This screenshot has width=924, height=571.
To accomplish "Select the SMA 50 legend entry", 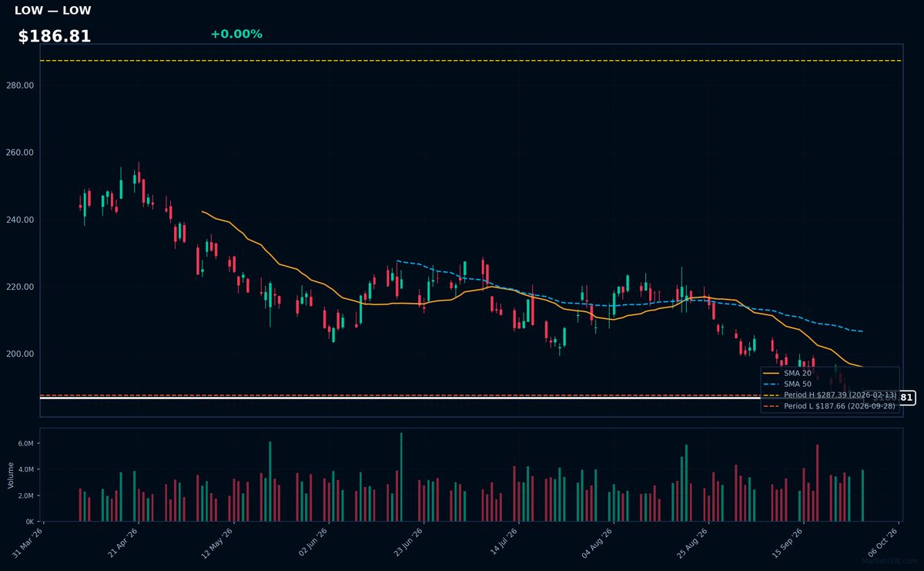I will pyautogui.click(x=785, y=384).
